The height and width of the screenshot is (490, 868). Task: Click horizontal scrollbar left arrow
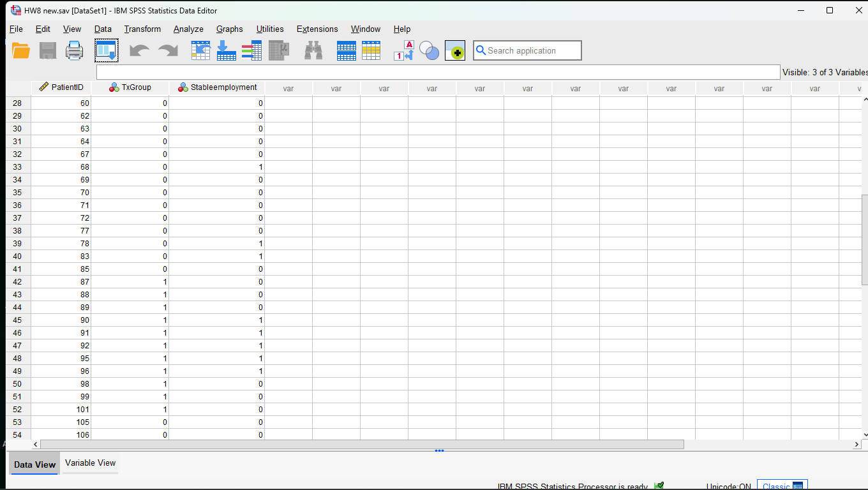coord(36,444)
